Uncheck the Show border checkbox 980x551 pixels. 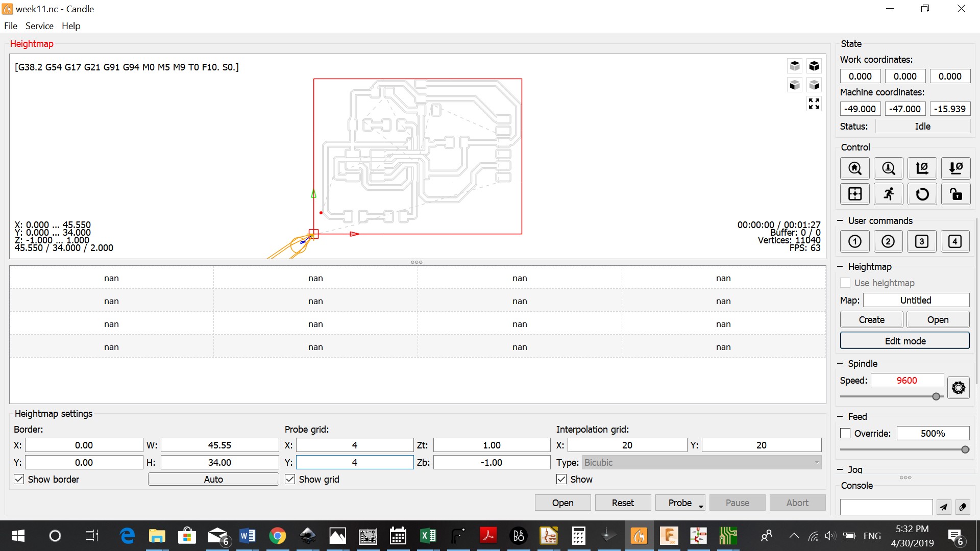[x=19, y=479]
